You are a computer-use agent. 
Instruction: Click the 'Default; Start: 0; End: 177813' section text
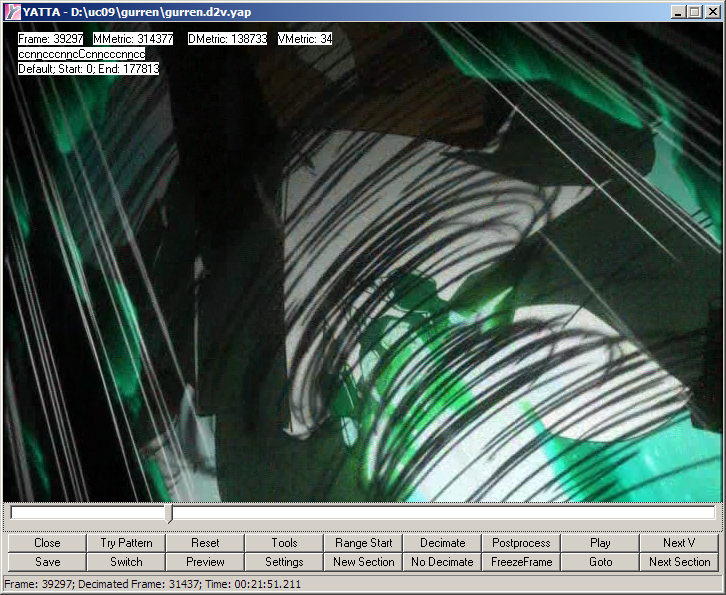coord(88,69)
